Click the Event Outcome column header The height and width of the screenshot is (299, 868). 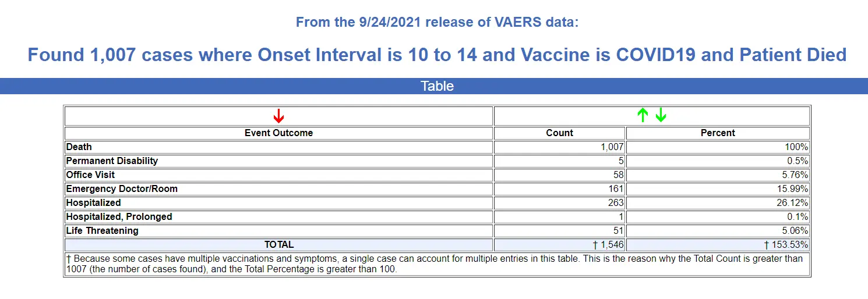click(278, 133)
